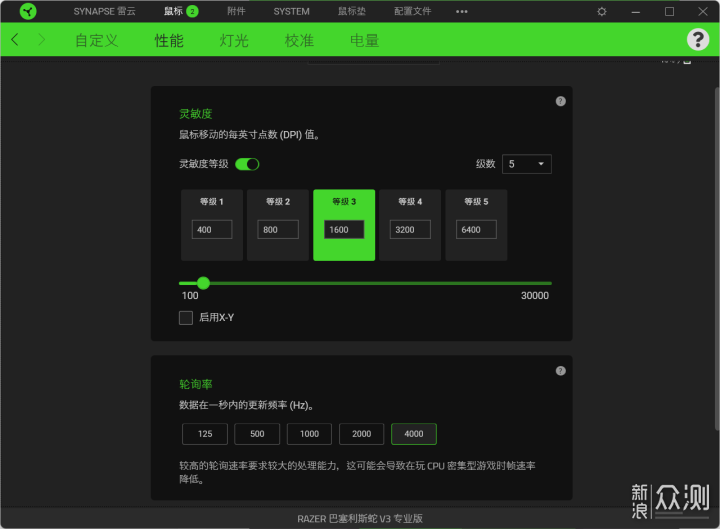
Task: Set polling rate to 500 Hz
Action: [257, 434]
